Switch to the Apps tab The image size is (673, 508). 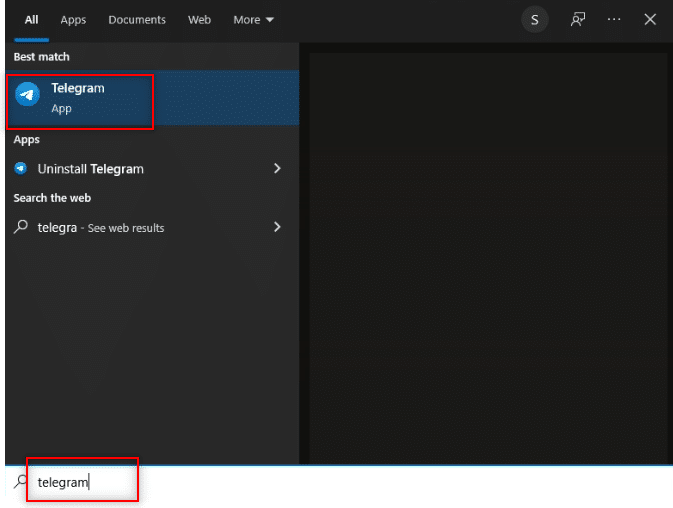tap(73, 20)
